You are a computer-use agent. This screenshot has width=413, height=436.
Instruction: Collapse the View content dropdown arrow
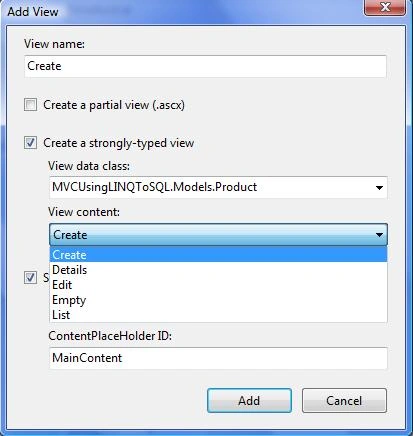(x=379, y=235)
